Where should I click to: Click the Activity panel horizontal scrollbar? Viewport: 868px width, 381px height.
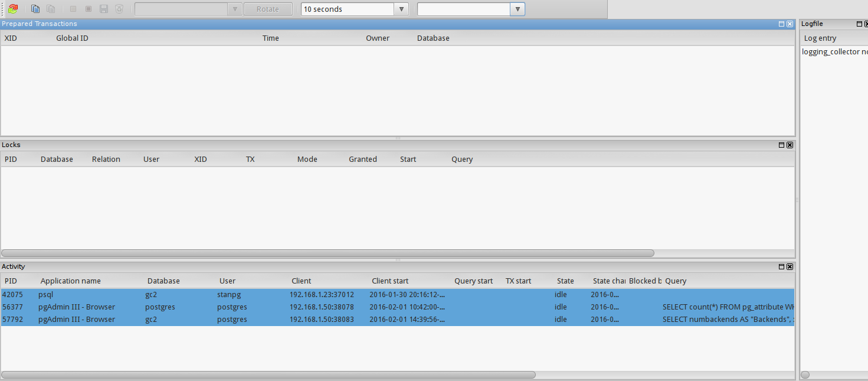tap(268, 375)
